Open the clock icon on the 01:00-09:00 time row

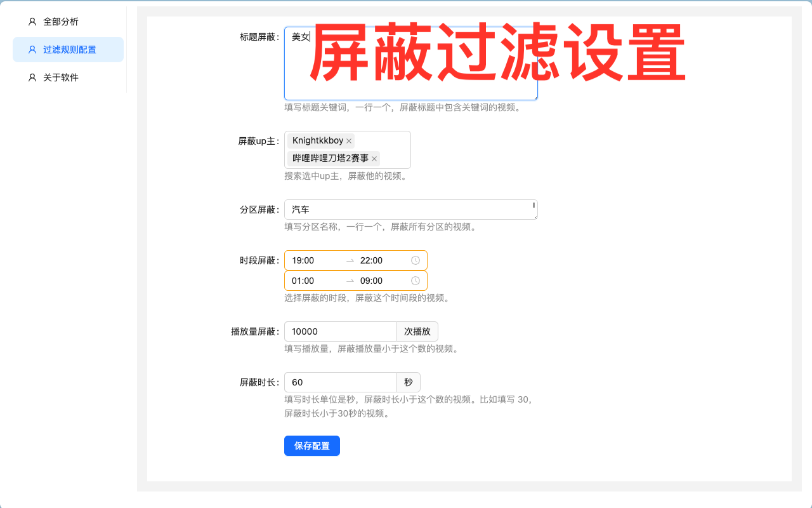point(416,281)
